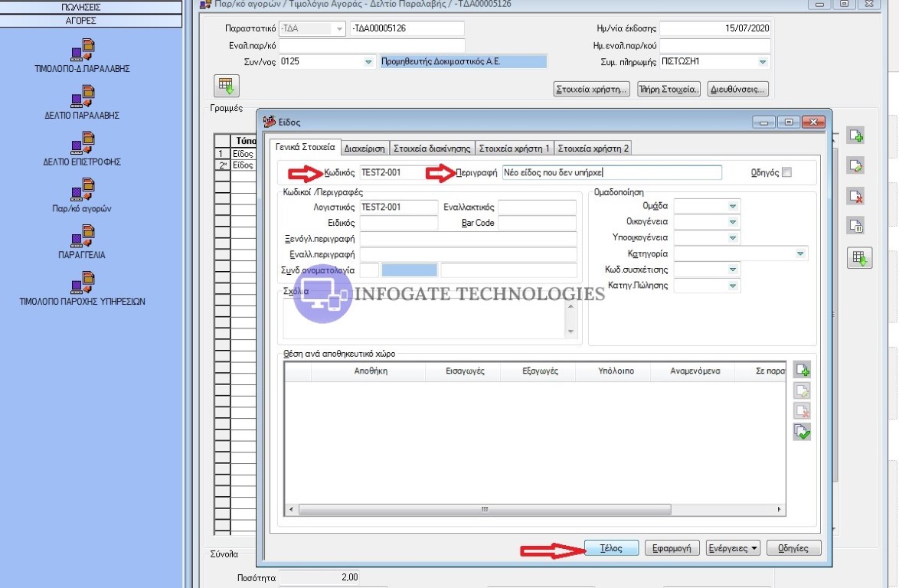This screenshot has height=588, width=899.
Task: Toggle the Οδηγός checkbox
Action: pos(787,172)
